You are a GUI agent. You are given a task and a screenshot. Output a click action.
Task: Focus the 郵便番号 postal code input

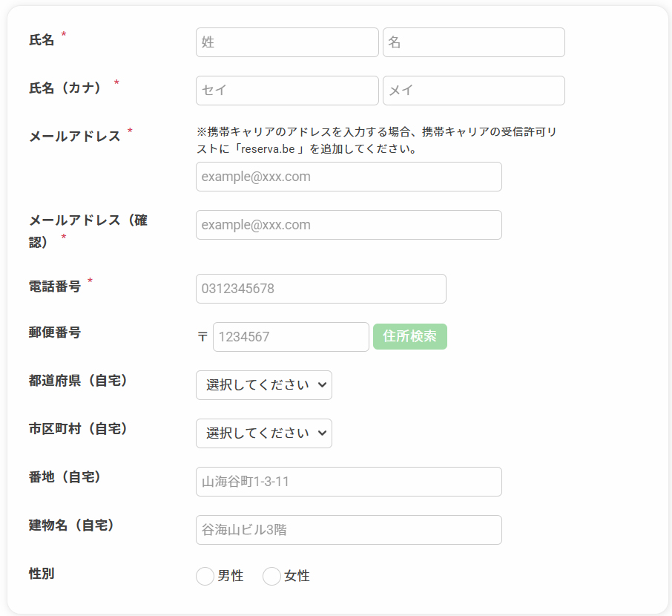click(291, 337)
